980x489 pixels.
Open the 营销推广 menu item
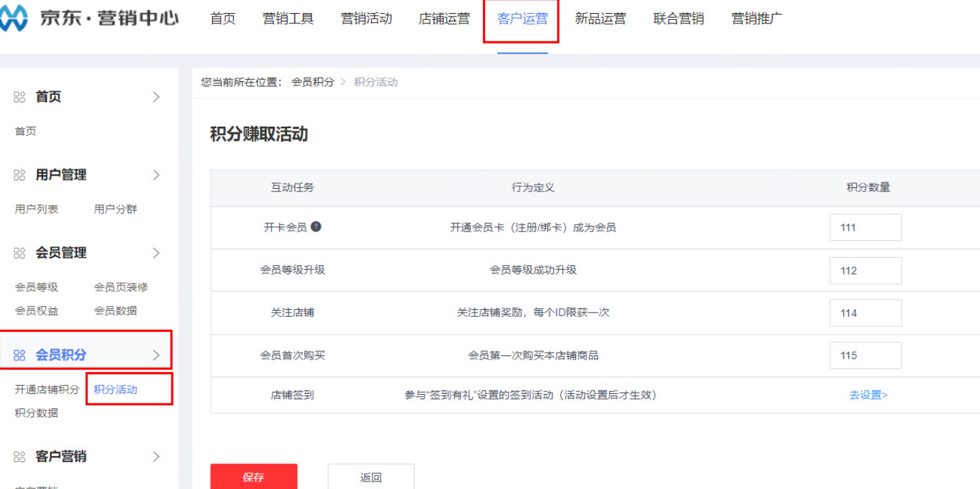pyautogui.click(x=756, y=19)
